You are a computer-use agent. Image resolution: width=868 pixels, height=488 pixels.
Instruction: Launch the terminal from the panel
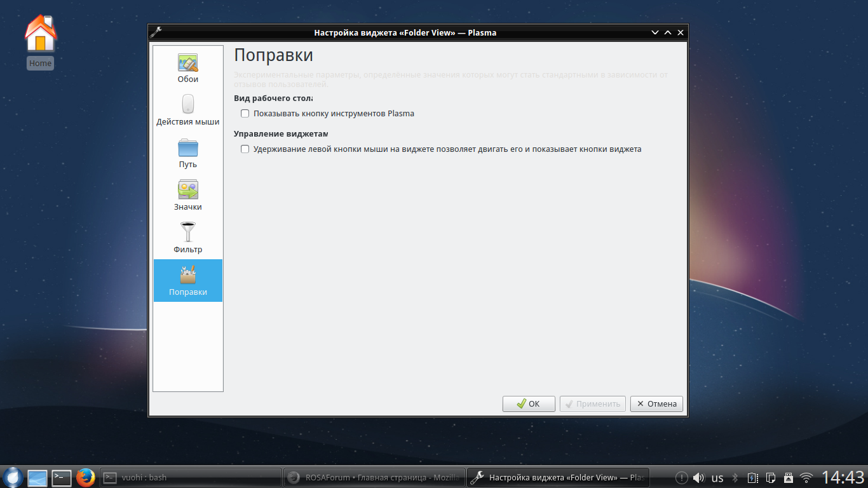pos(62,477)
